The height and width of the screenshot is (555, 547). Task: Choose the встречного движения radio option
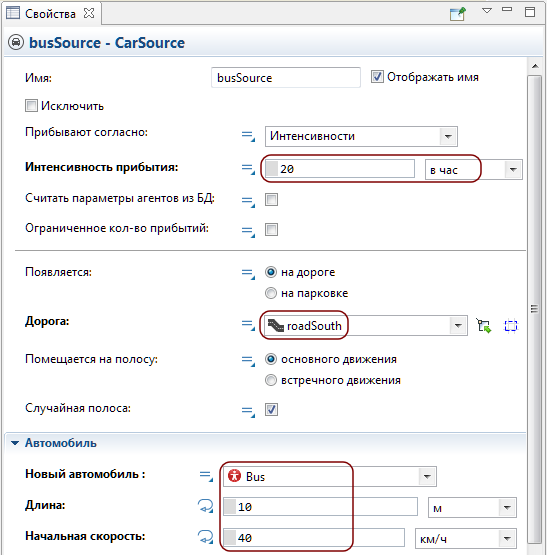[270, 380]
